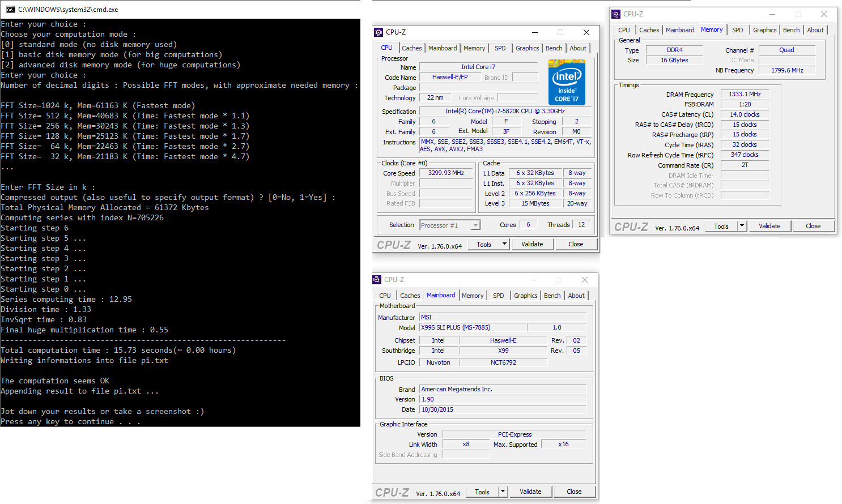Click the Intel Core i7 logo image
842x504 pixels.
click(567, 82)
